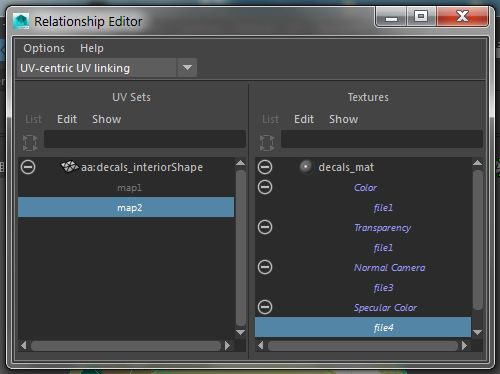Focus the UV Sets search field
Screen dimensions: 500x374
pos(145,139)
